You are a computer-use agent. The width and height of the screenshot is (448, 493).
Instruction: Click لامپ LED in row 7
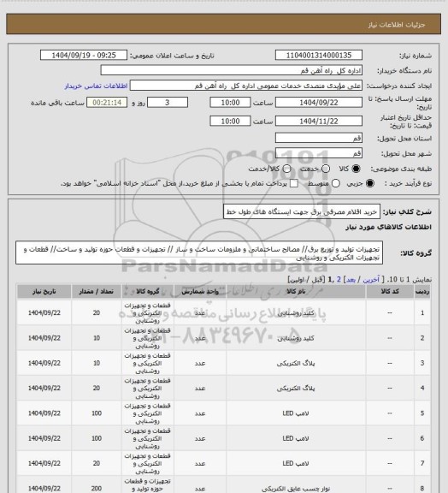[x=296, y=463]
